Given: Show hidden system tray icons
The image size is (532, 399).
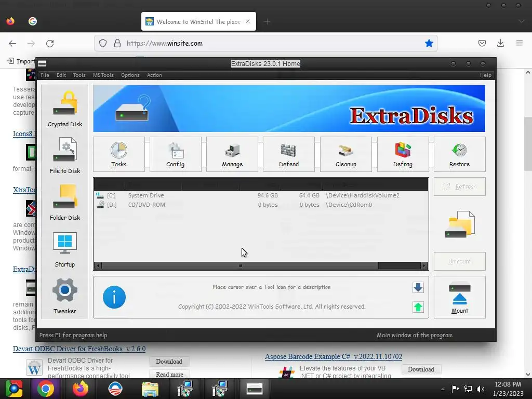Looking at the screenshot, I should [x=443, y=389].
